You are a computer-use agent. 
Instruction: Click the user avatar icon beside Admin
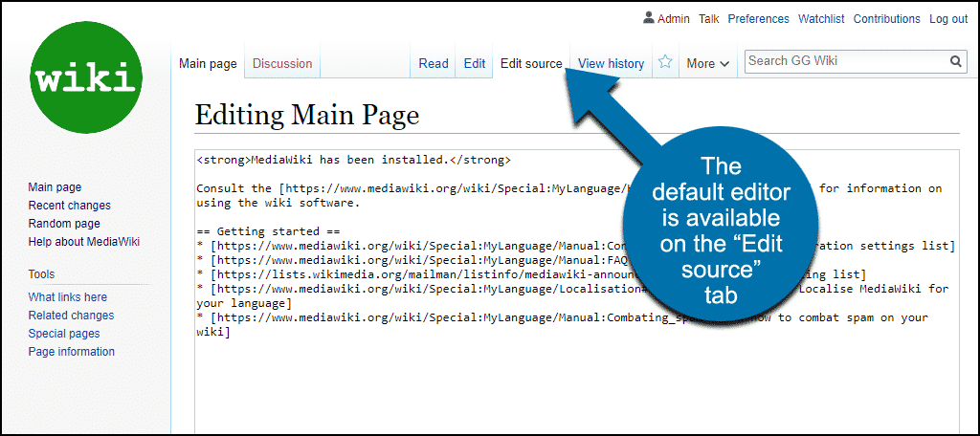coord(649,18)
